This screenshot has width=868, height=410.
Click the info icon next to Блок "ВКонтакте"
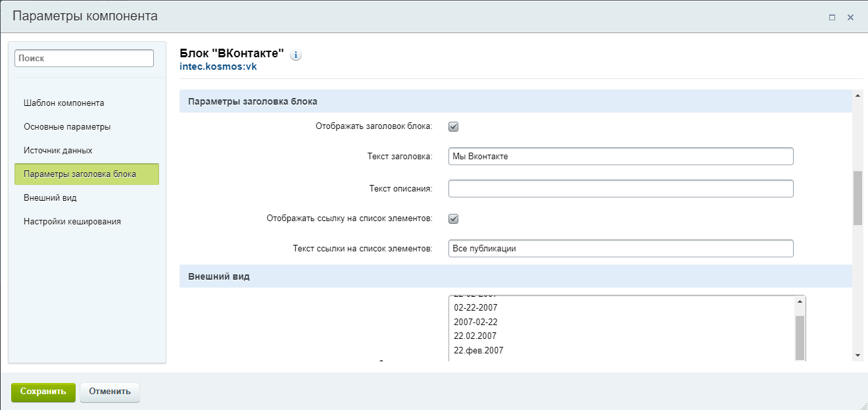[296, 55]
